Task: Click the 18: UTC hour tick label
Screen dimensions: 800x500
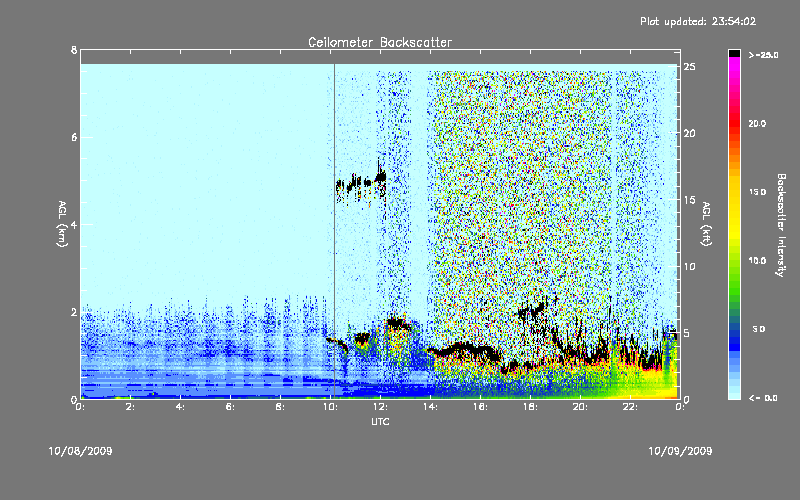Action: point(530,407)
